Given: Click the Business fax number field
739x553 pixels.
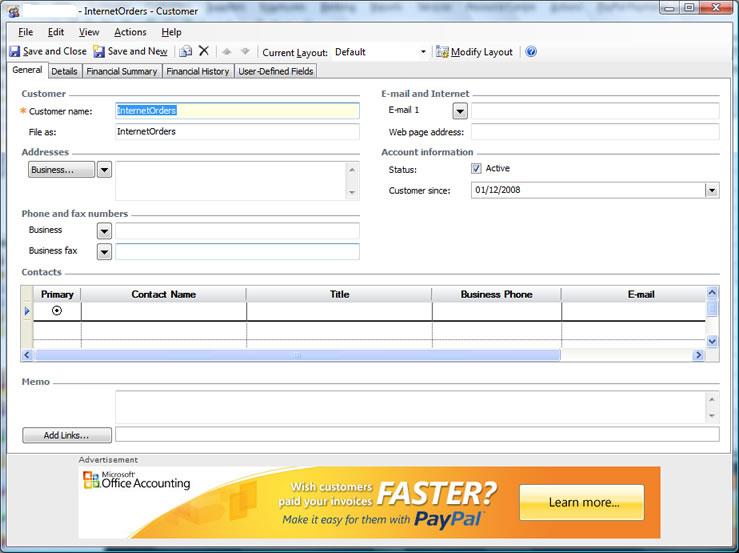Looking at the screenshot, I should tap(238, 252).
